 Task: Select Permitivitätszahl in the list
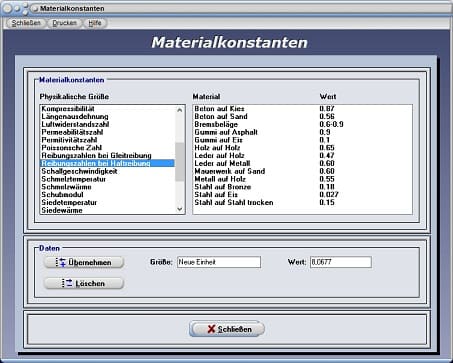(107, 140)
